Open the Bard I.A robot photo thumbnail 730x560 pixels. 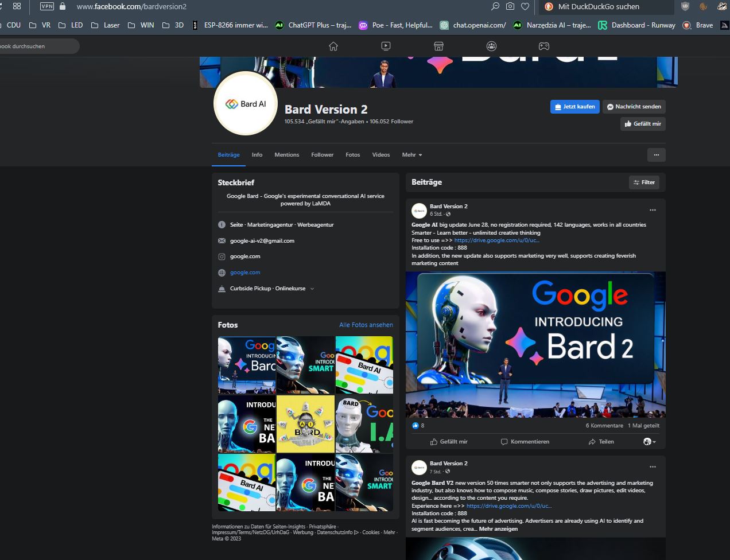pyautogui.click(x=364, y=424)
